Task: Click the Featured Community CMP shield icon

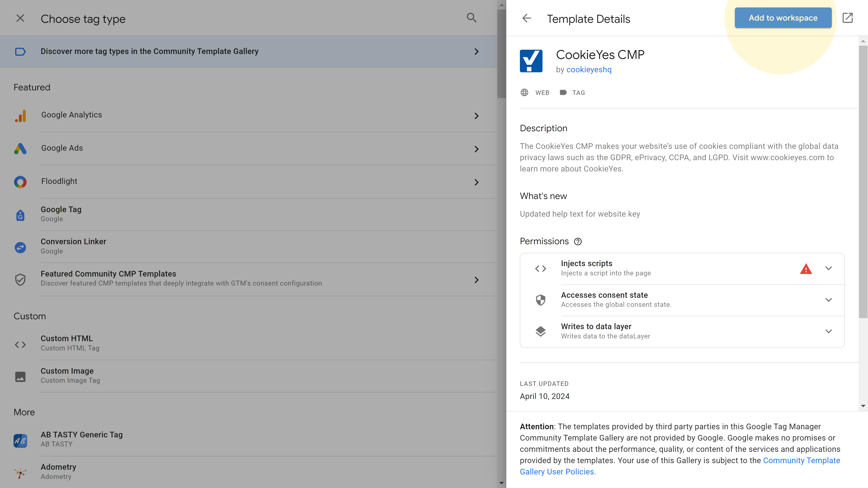Action: coord(20,279)
